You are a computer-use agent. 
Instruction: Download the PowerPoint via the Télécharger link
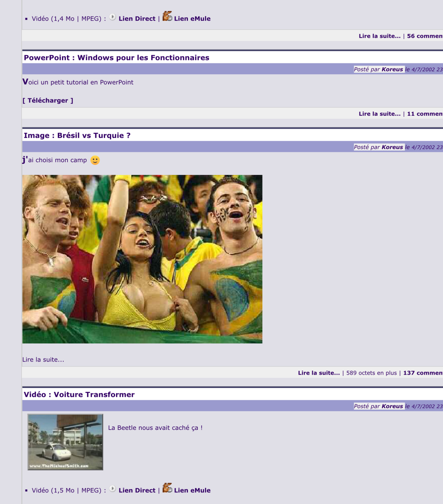[48, 101]
